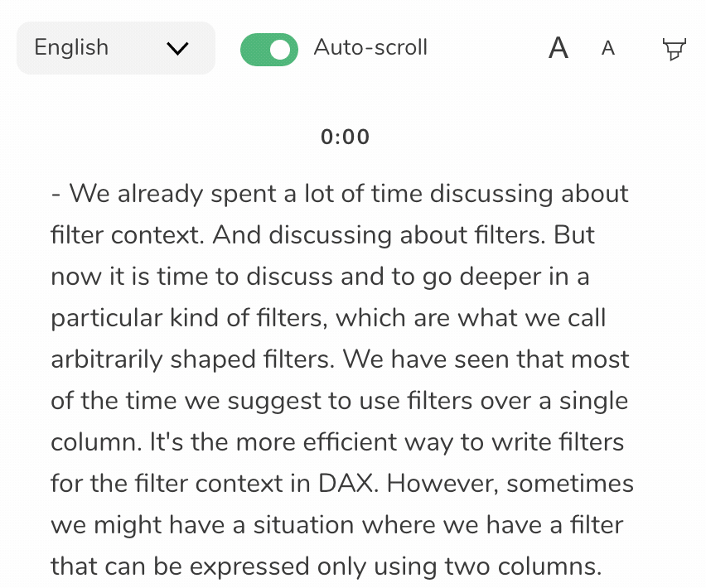Click the line beginning "particular kind of filters"

(328, 318)
